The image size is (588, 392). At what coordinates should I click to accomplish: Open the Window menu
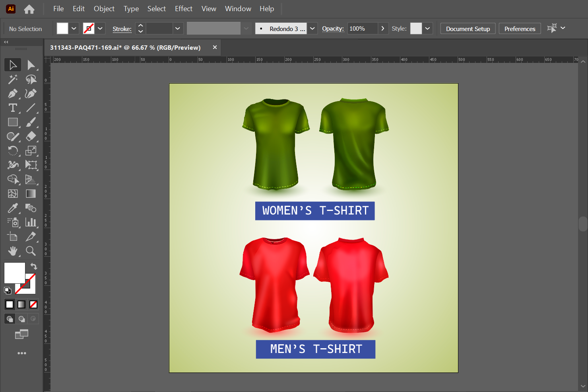point(238,9)
